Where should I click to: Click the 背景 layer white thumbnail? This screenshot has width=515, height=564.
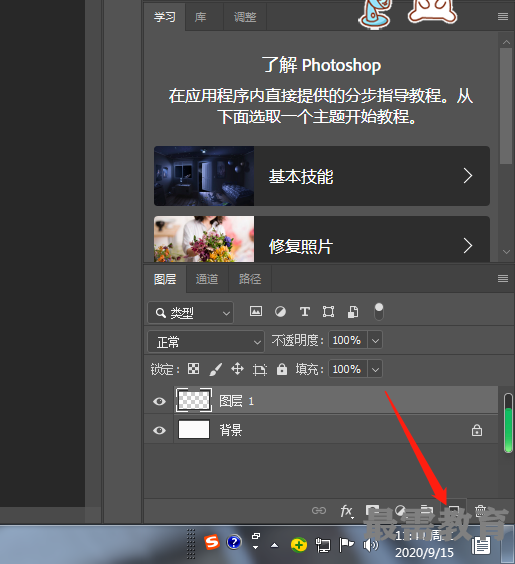(194, 429)
